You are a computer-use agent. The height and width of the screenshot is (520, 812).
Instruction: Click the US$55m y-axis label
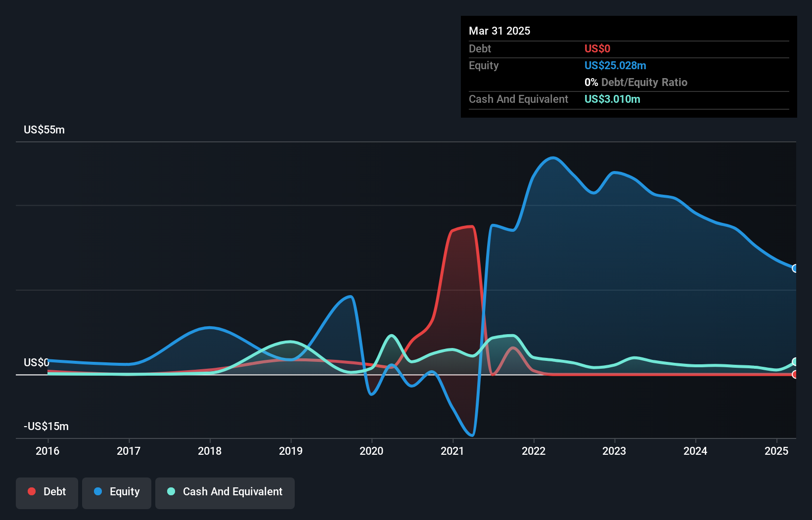coord(44,130)
